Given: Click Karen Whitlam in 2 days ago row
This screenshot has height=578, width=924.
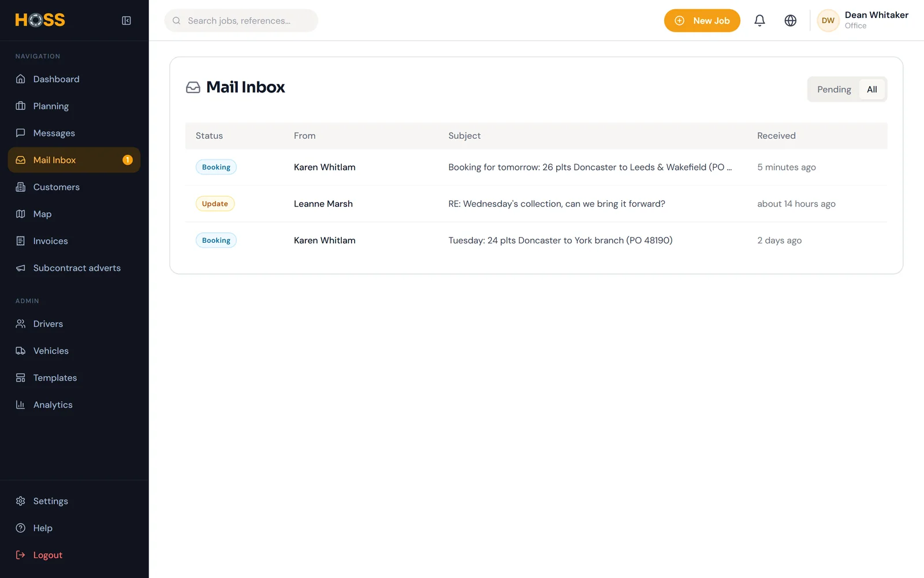Looking at the screenshot, I should pyautogui.click(x=325, y=240).
